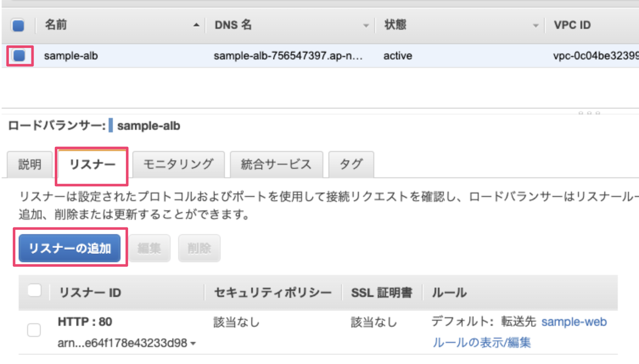Open the タグ tab
Screen dimensions: 639x364
[x=351, y=164]
